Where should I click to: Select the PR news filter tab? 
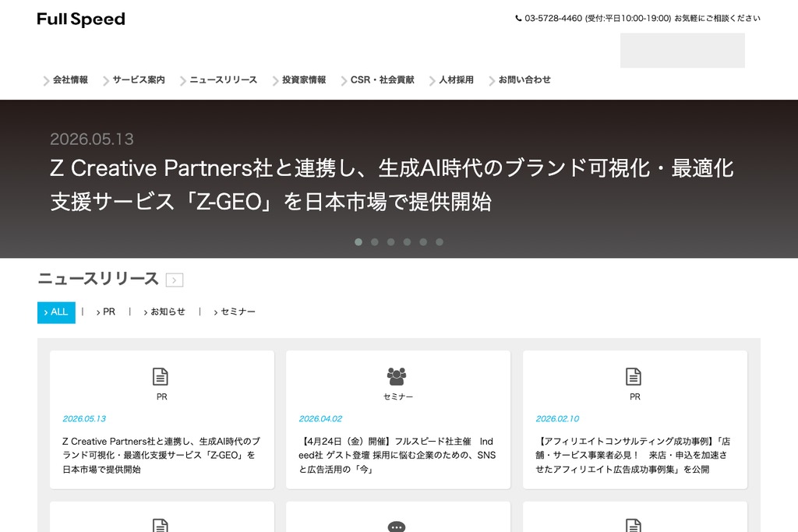pyautogui.click(x=106, y=312)
